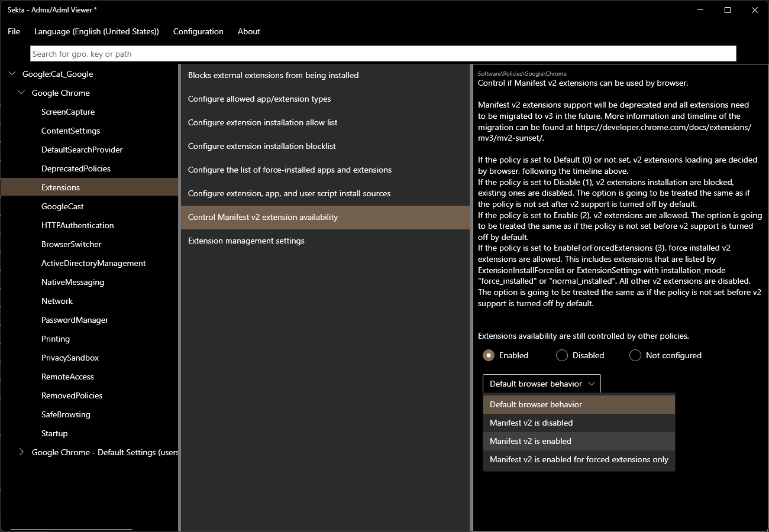Select the ContentSettings category
The image size is (769, 532).
coord(90,131)
